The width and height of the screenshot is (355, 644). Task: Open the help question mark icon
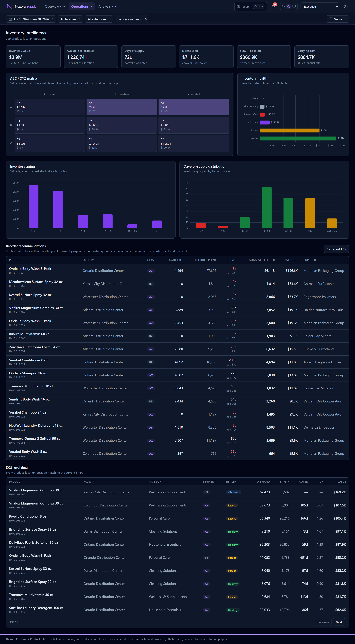pyautogui.click(x=346, y=7)
